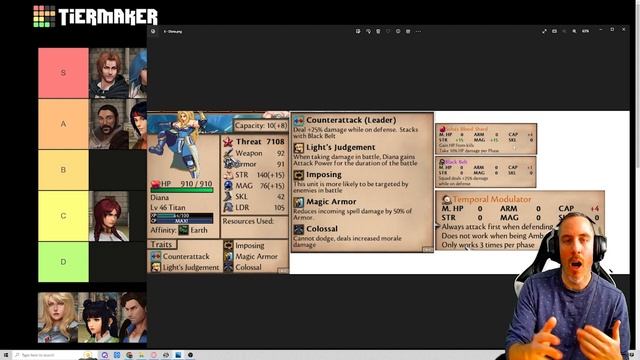Select the brown-haired man portrait in unranked row
The image size is (640, 360).
point(133,317)
